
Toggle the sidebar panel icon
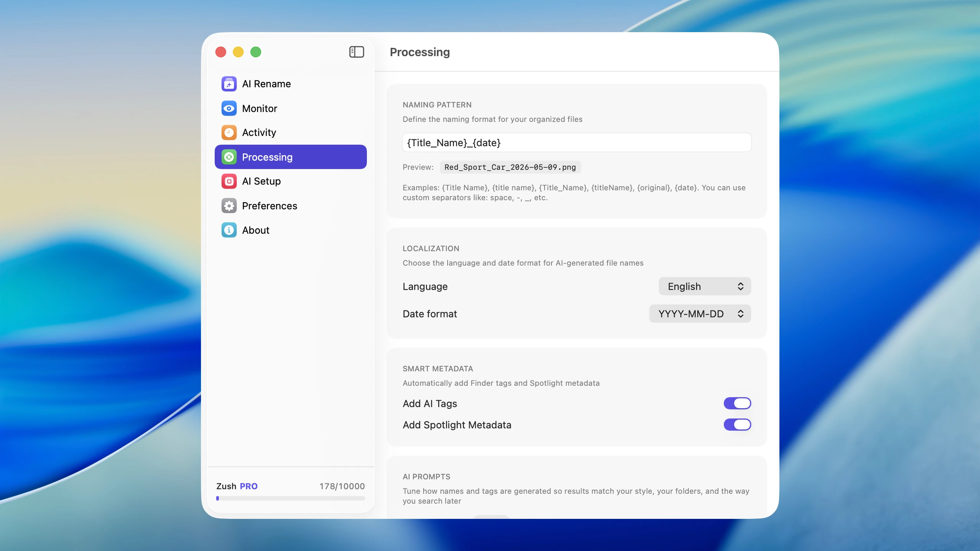pyautogui.click(x=356, y=52)
